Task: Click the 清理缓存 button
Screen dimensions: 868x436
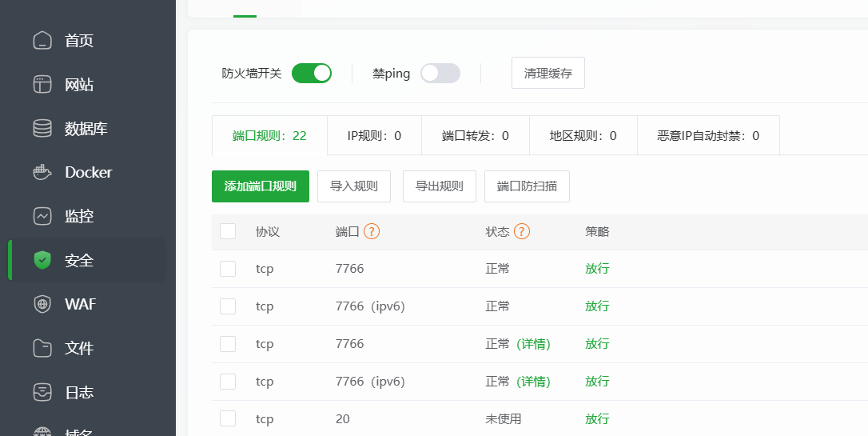Action: (548, 73)
